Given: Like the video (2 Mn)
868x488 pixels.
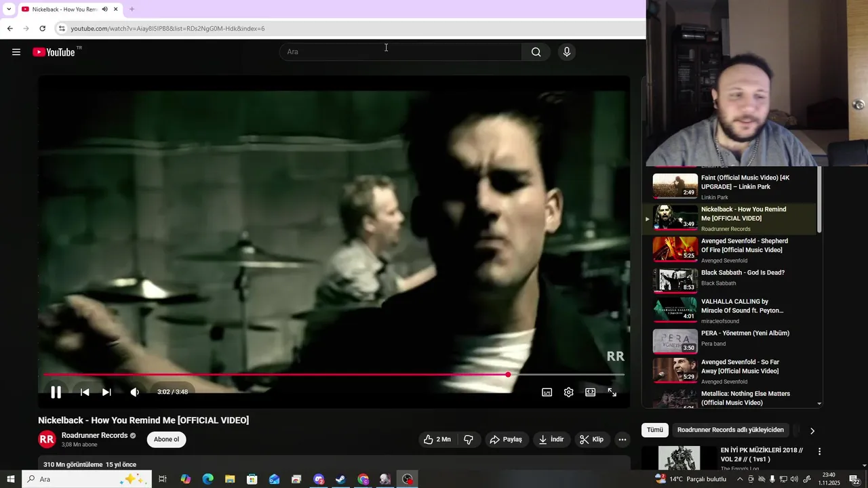Looking at the screenshot, I should [437, 439].
